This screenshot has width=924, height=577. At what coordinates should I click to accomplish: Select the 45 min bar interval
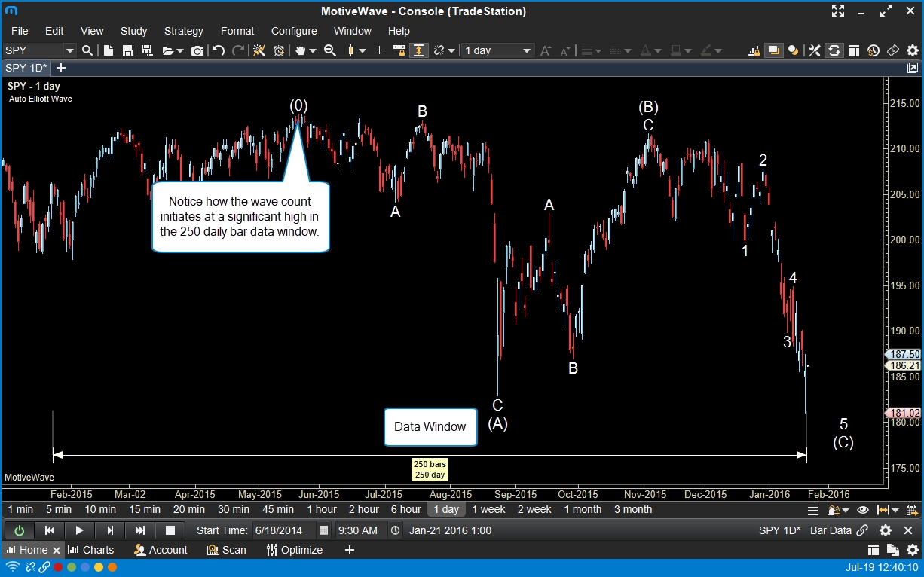[x=278, y=509]
